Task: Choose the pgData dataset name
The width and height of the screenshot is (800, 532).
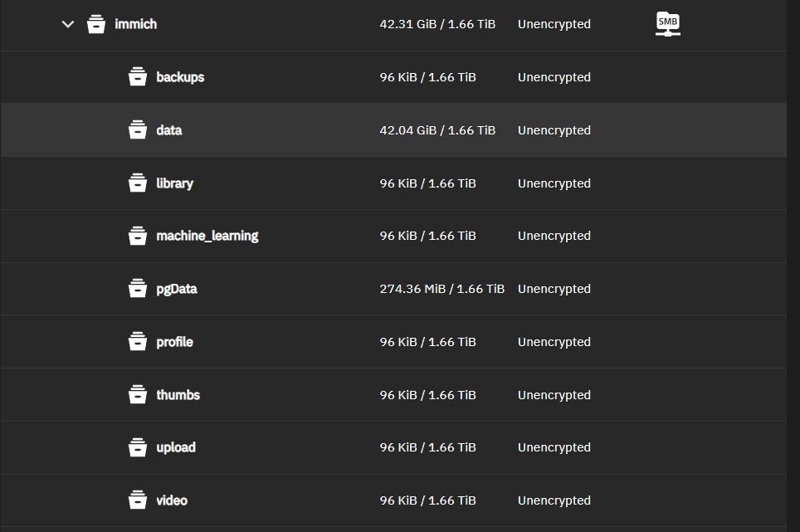Action: 177,289
